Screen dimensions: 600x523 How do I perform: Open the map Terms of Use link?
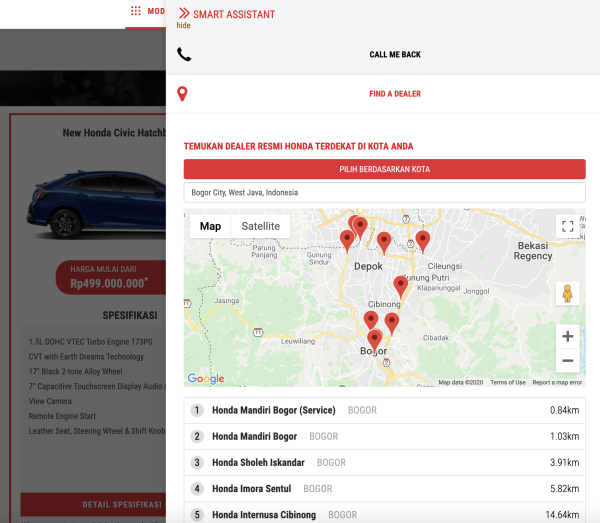[x=508, y=382]
